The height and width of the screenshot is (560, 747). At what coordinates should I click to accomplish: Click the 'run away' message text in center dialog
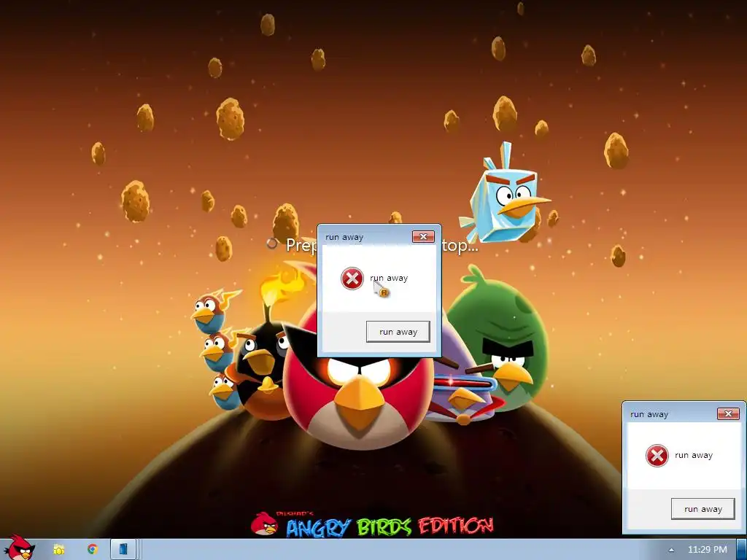pyautogui.click(x=389, y=278)
